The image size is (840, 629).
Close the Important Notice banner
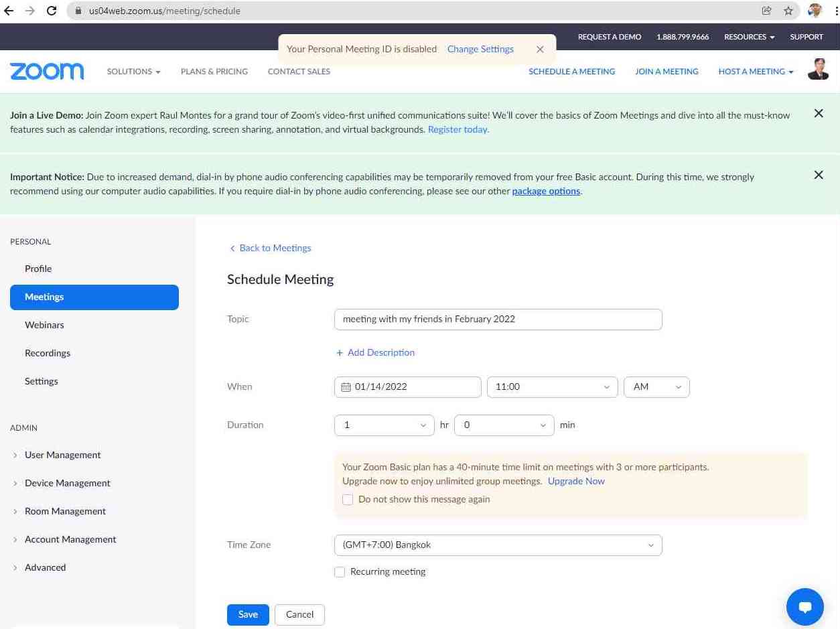(x=818, y=175)
